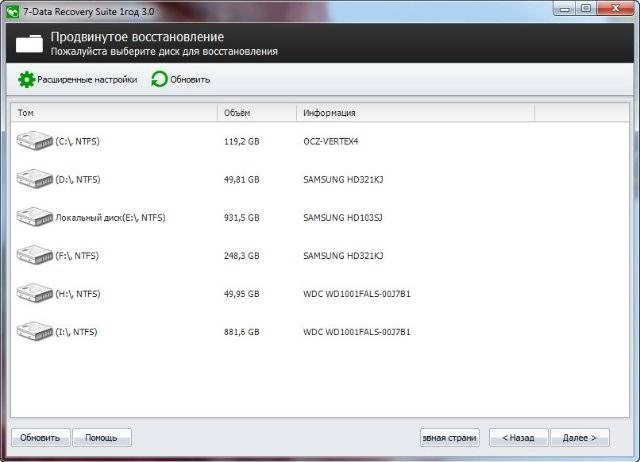Image resolution: width=640 pixels, height=462 pixels.
Task: Click the SAMSUNG HD103SJ info cell
Action: [343, 218]
